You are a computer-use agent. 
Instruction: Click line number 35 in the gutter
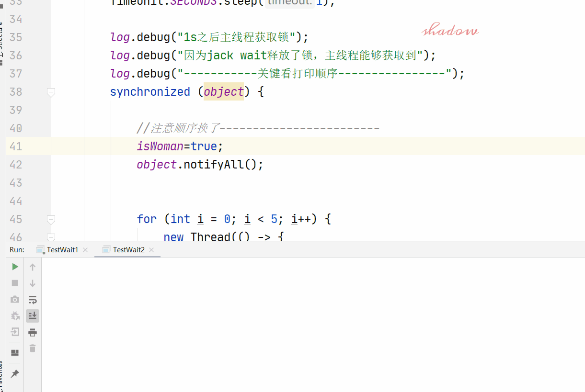tap(16, 37)
